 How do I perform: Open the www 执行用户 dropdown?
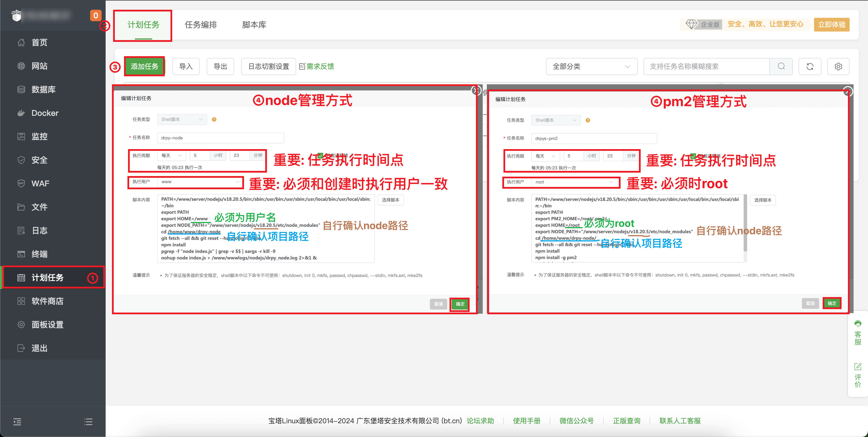click(200, 182)
